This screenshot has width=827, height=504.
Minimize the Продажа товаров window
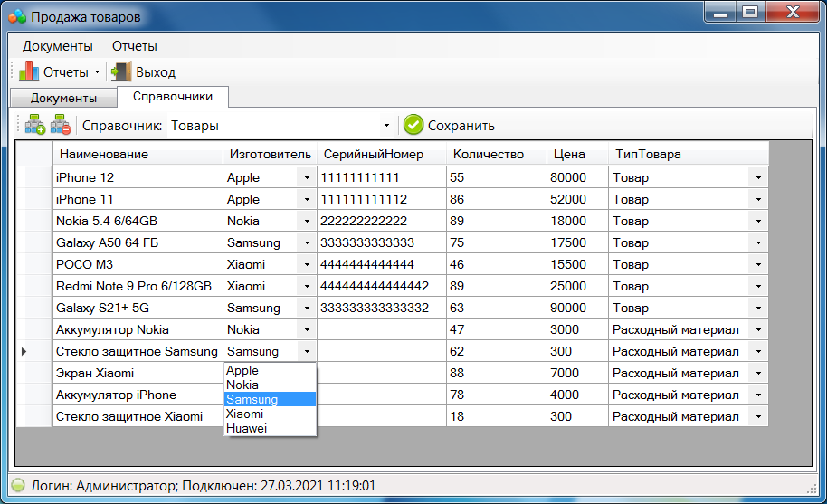720,12
